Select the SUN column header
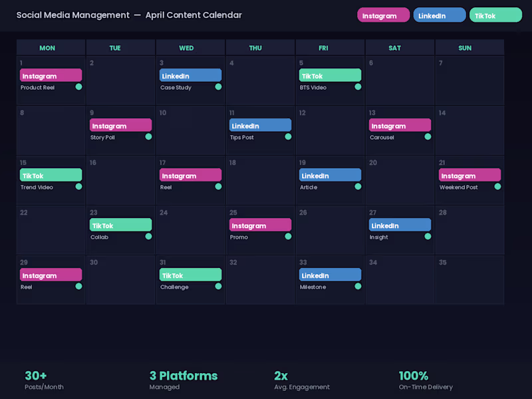 pos(469,47)
